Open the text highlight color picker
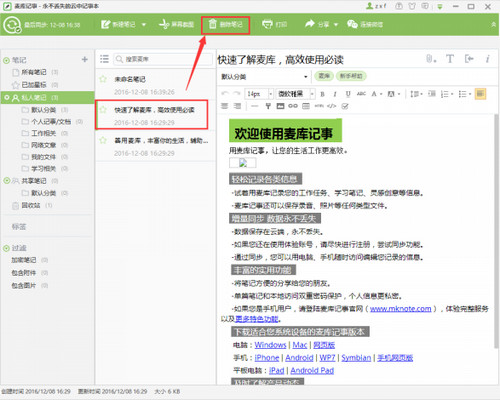Image resolution: width=500 pixels, height=400 pixels. point(394,94)
